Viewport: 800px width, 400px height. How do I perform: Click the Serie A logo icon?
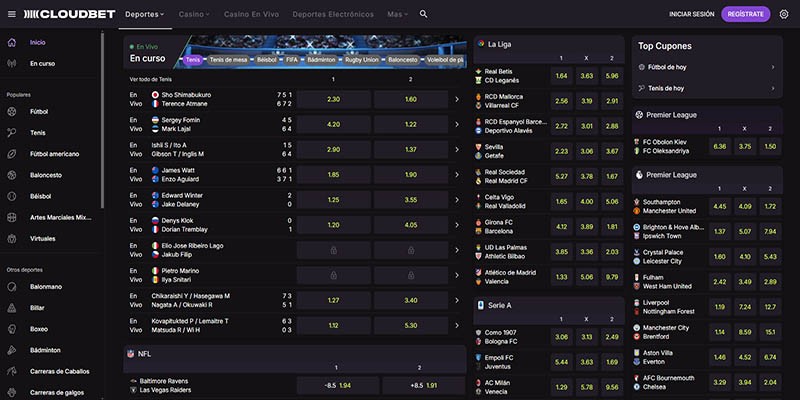[x=481, y=305]
